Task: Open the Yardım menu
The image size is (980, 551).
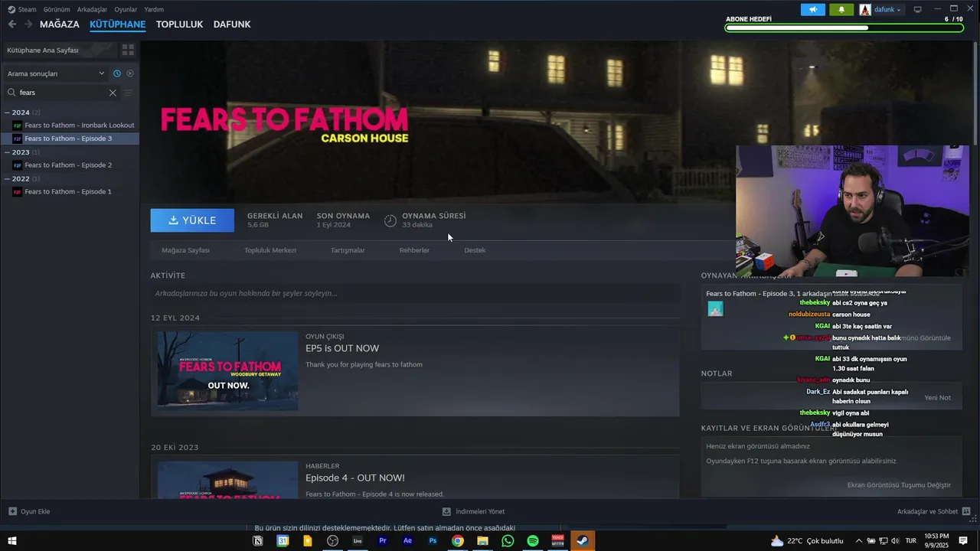Action: pos(154,9)
